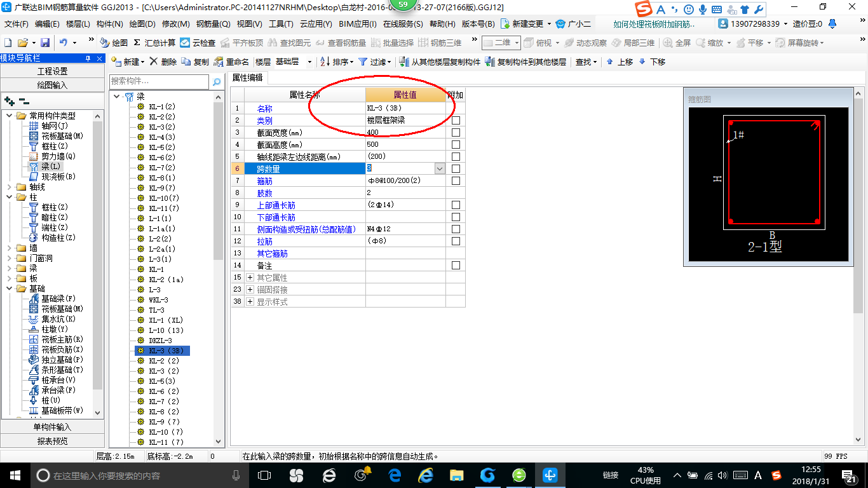
Task: Click the new file icon
Action: [x=8, y=43]
